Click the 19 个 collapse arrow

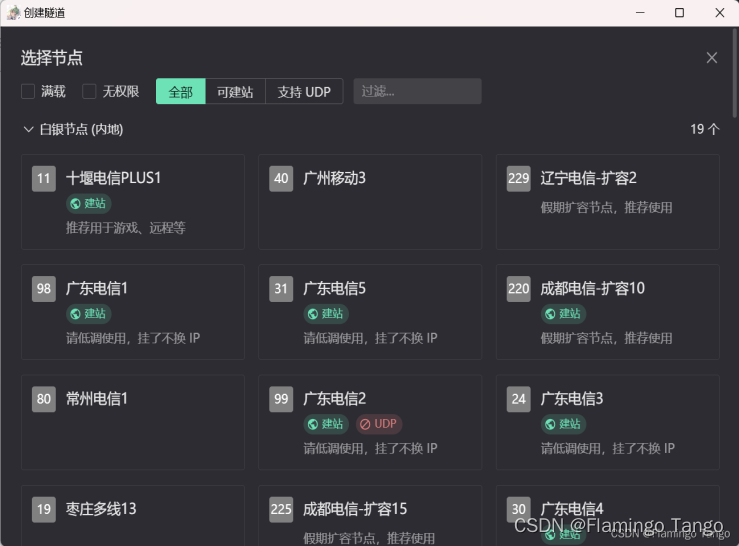click(x=714, y=129)
